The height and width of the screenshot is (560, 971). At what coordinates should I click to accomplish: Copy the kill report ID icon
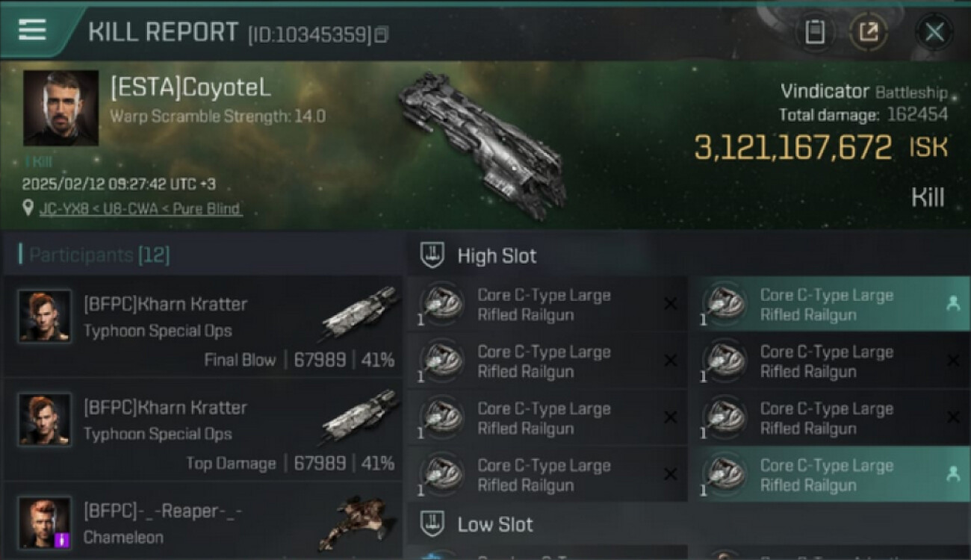coord(382,34)
